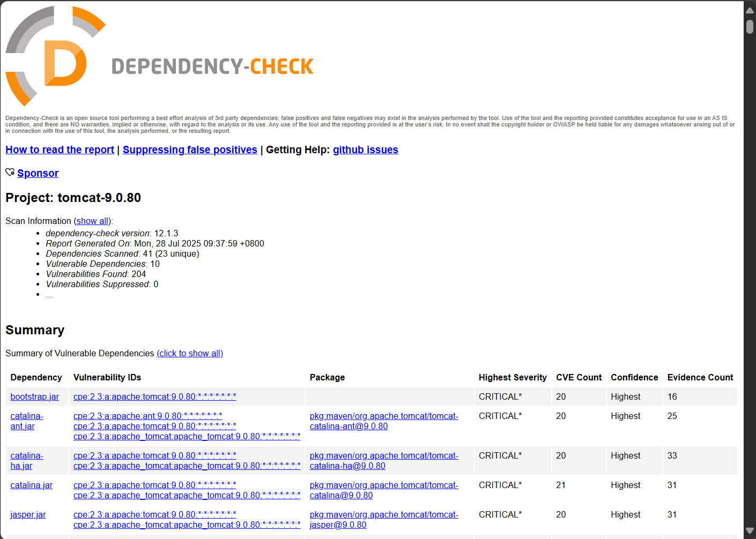756x539 pixels.
Task: Expand scan information with 'show all'
Action: tap(93, 221)
